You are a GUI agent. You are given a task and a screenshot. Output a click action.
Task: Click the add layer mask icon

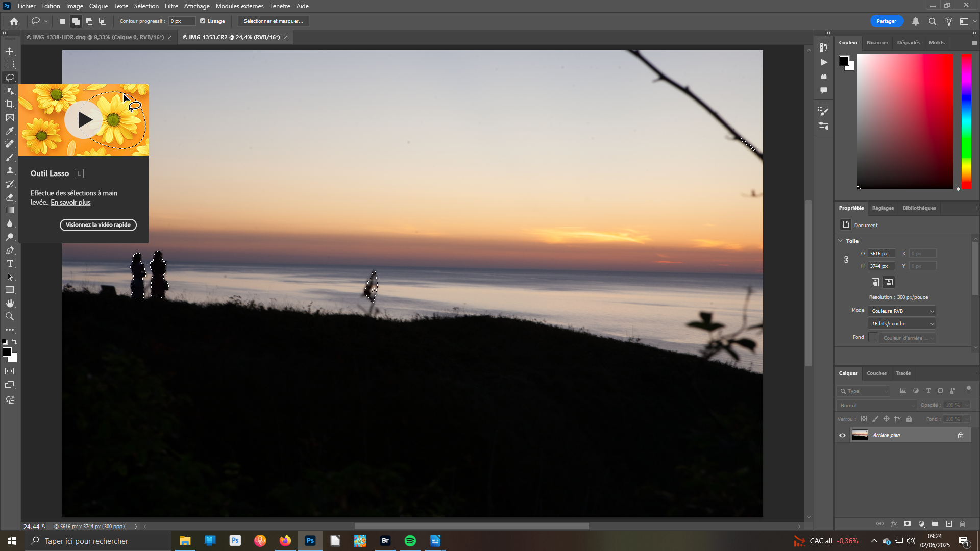click(x=907, y=524)
